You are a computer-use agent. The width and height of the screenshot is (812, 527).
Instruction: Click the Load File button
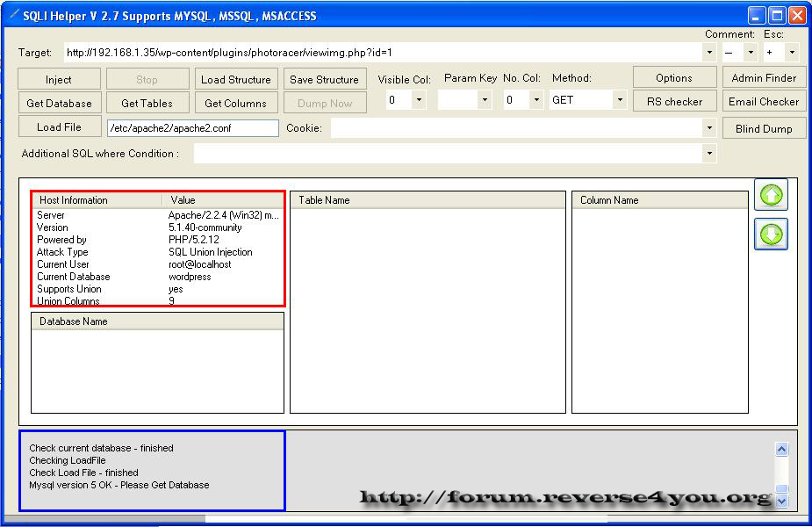[59, 127]
